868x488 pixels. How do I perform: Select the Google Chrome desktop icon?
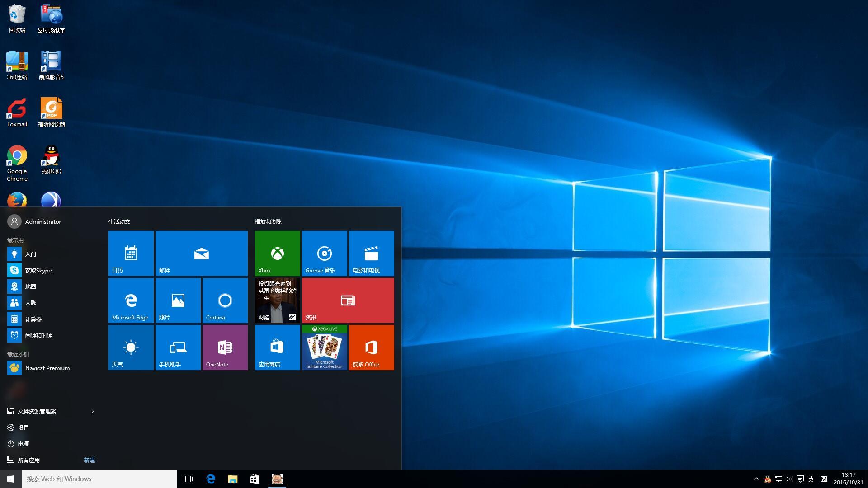pos(17,164)
